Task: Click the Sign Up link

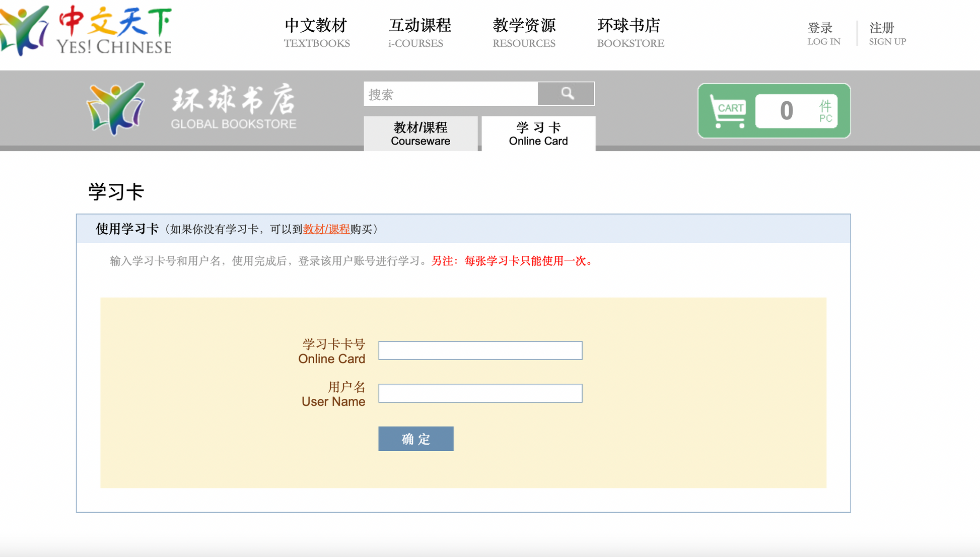Action: click(x=887, y=34)
